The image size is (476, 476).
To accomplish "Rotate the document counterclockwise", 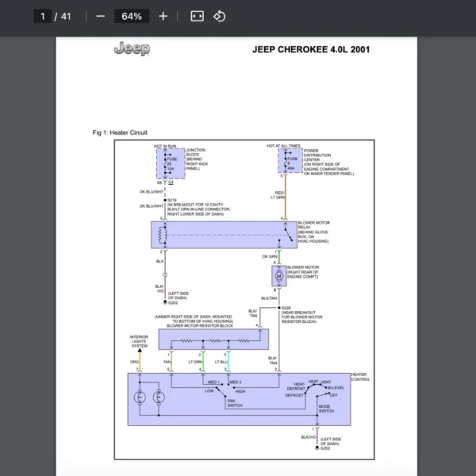I will [220, 16].
